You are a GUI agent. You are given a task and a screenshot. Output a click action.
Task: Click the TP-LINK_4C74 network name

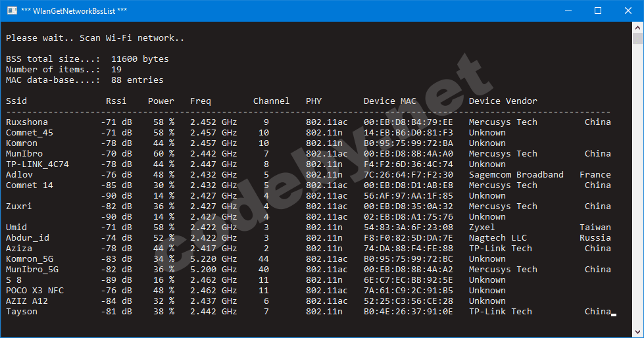click(37, 164)
